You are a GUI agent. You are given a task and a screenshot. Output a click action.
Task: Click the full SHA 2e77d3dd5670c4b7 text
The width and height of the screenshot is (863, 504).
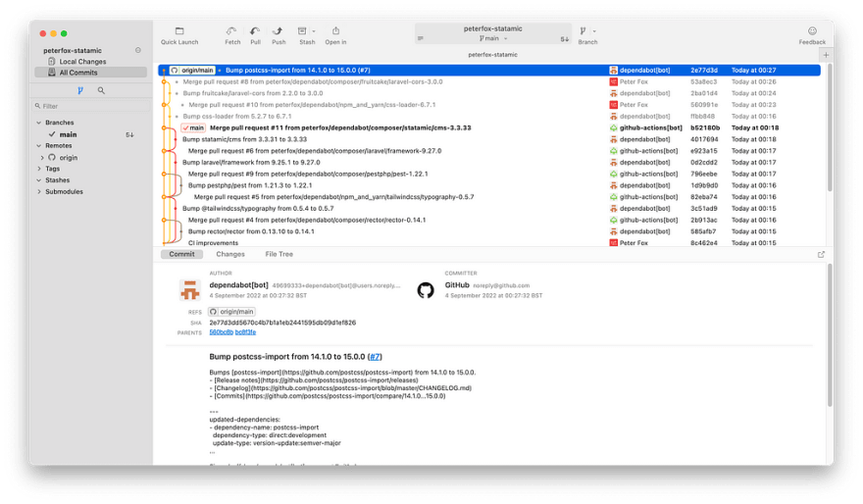point(282,323)
